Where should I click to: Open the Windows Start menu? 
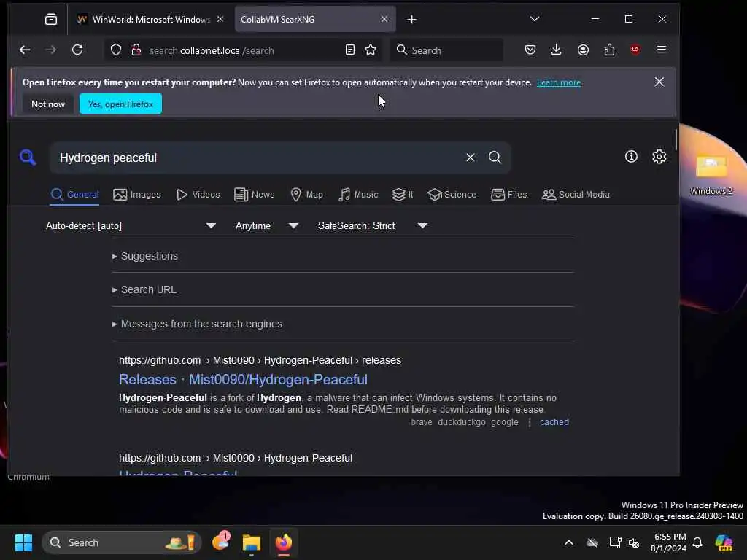23,542
